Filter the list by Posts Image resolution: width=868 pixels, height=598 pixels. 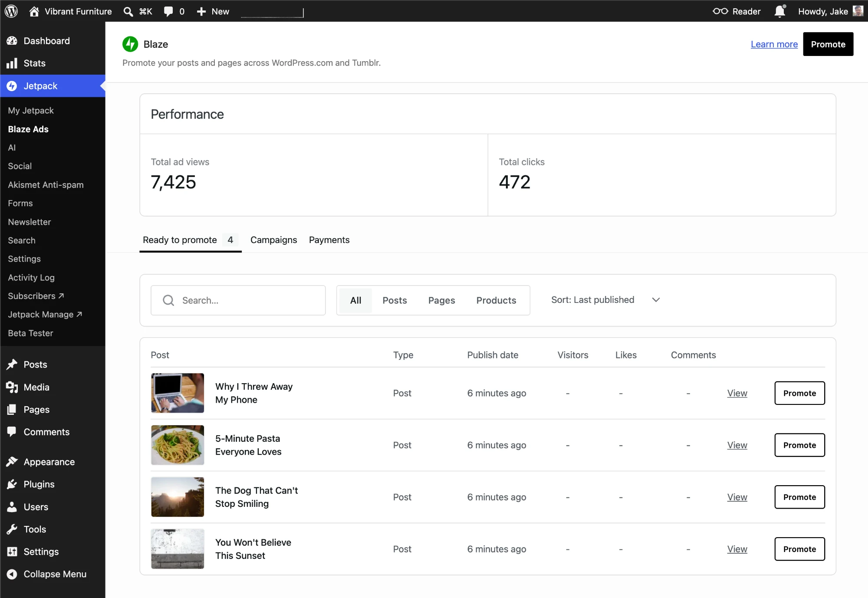(395, 300)
